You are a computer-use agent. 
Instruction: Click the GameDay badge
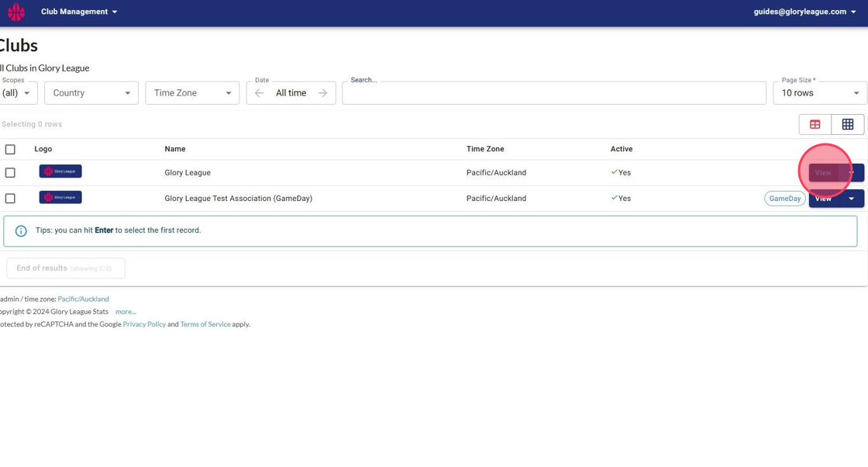click(x=785, y=199)
